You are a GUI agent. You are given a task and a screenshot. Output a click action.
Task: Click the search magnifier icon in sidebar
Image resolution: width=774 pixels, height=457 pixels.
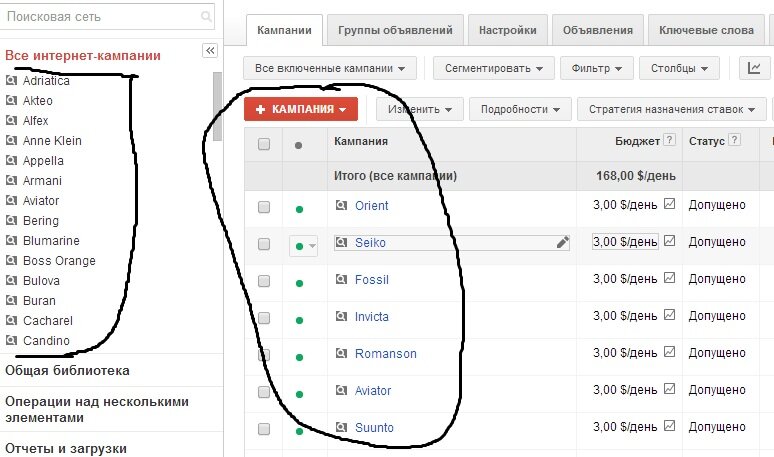coord(206,17)
